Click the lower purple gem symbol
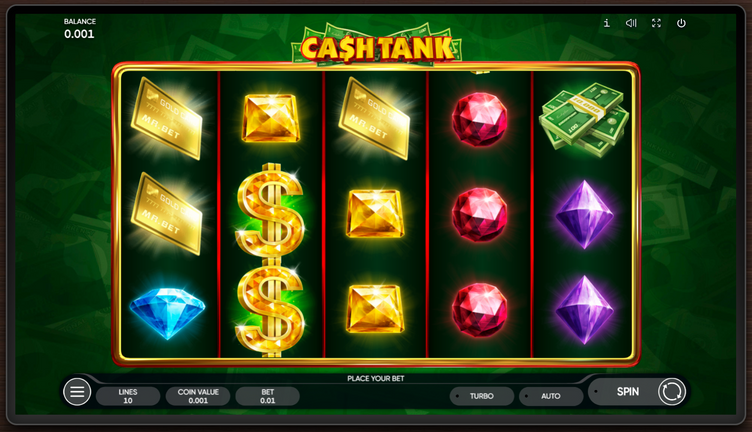The height and width of the screenshot is (432, 752). pos(584,310)
